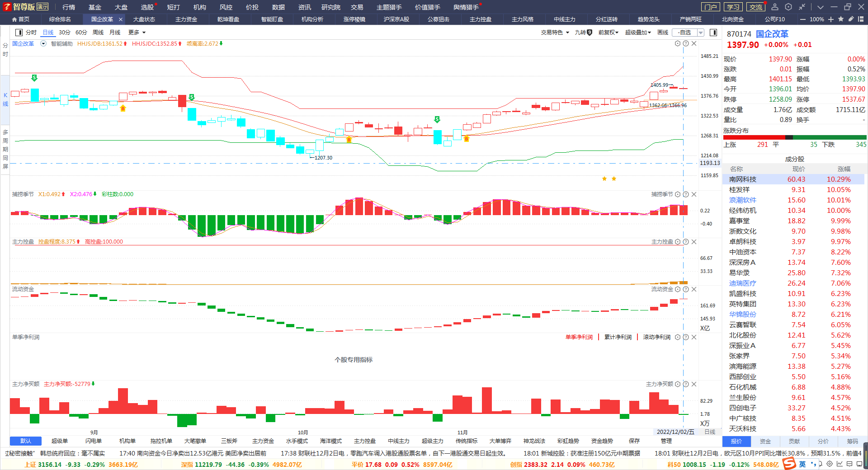Open 主力净买额 indicator help icon
Screen dimensions: 868x470
click(686, 384)
